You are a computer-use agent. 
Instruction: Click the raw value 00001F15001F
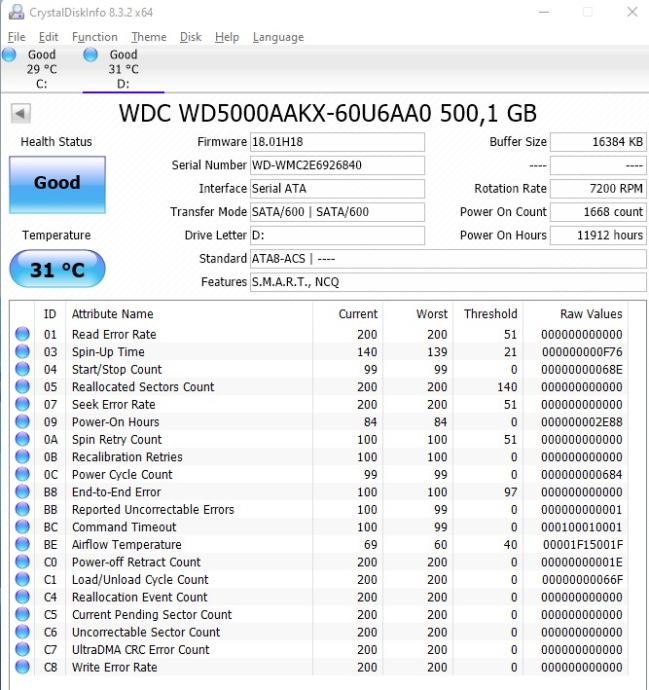click(583, 545)
